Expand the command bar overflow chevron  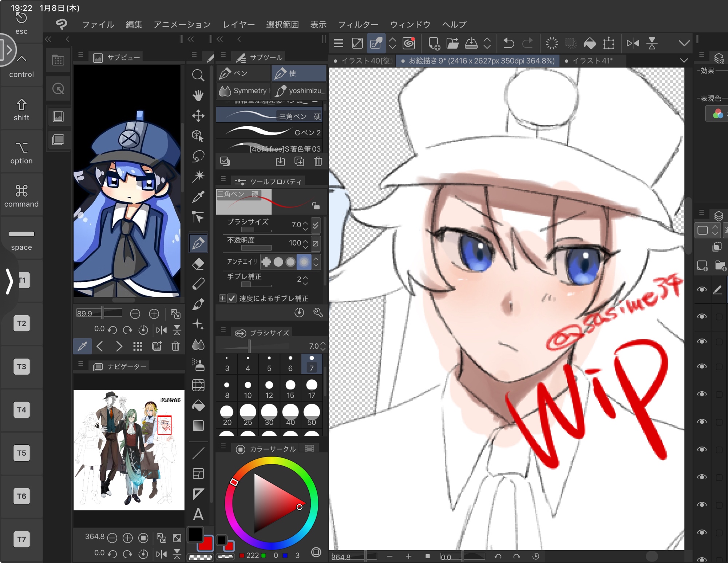[684, 44]
